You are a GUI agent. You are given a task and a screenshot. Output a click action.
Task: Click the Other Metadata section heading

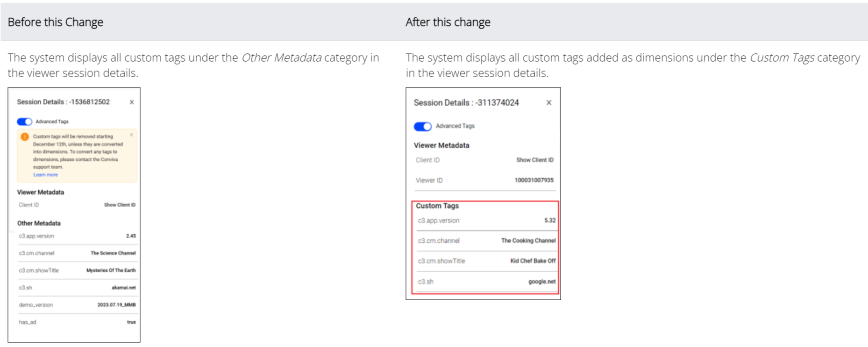point(39,223)
